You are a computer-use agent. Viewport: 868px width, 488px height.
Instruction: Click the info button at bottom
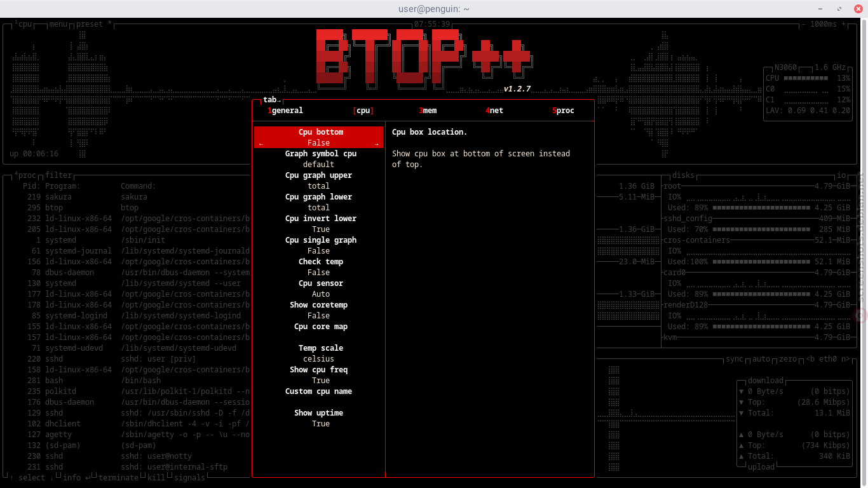[x=72, y=478]
